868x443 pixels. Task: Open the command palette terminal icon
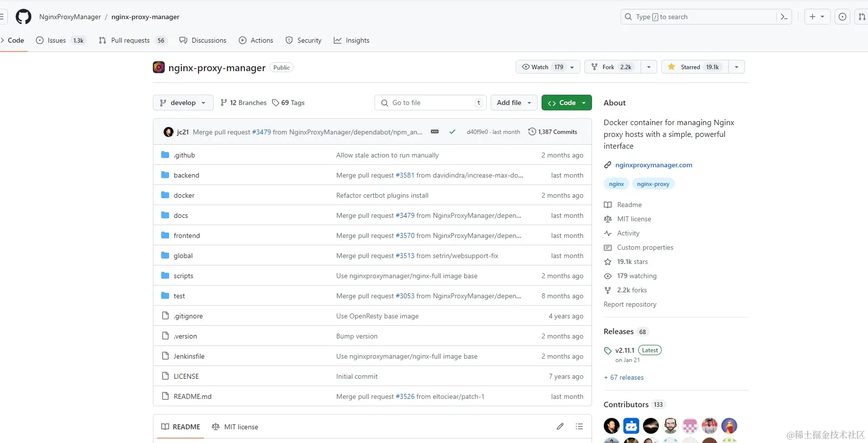(784, 17)
